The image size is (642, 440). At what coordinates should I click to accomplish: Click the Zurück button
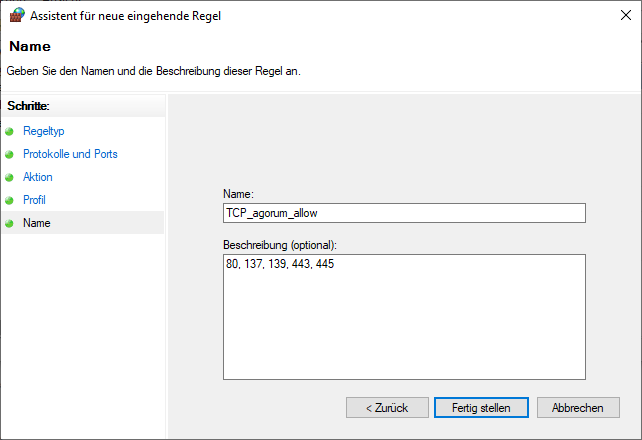(387, 408)
